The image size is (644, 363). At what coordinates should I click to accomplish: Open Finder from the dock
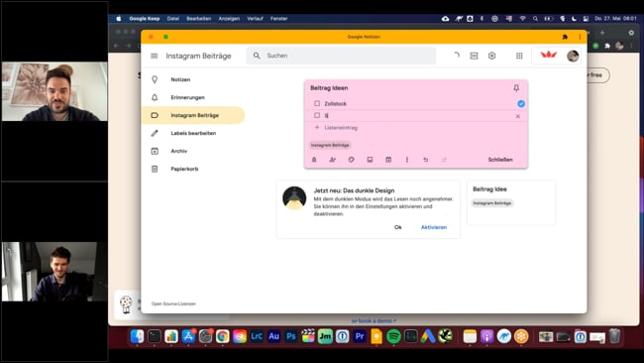pos(137,336)
